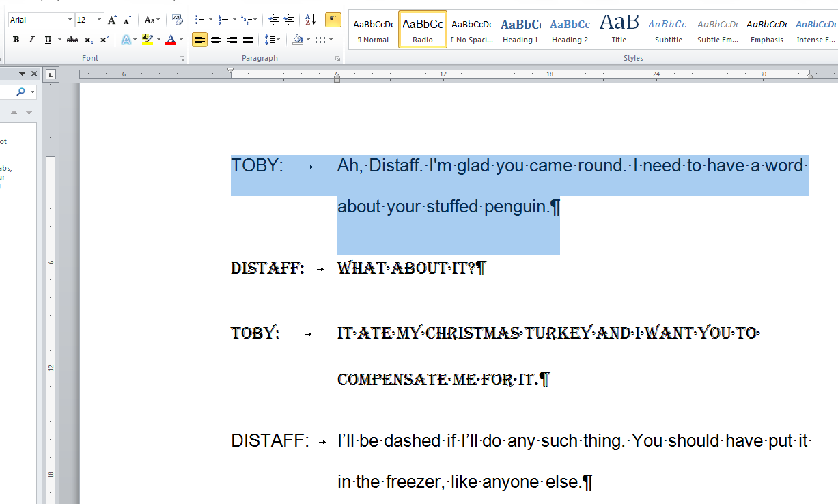Apply strikethrough to the selected text
Image resolution: width=838 pixels, height=504 pixels.
tap(72, 39)
